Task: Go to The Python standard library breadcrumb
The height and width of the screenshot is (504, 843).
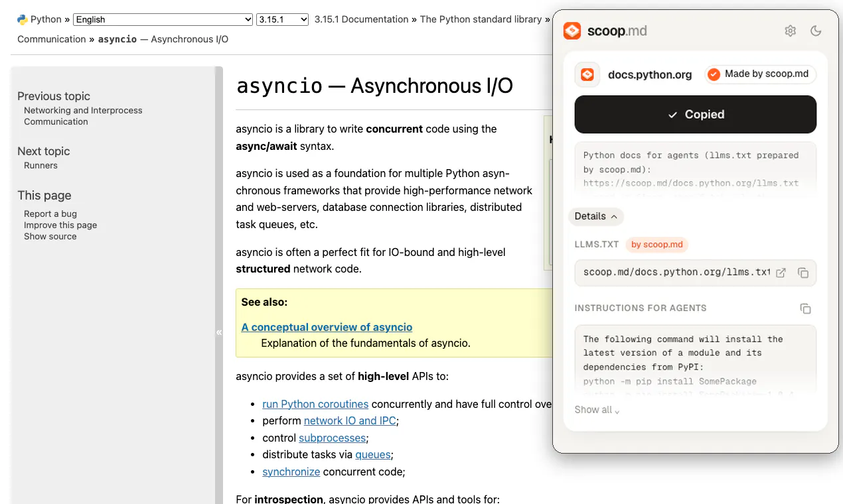Action: coord(481,19)
